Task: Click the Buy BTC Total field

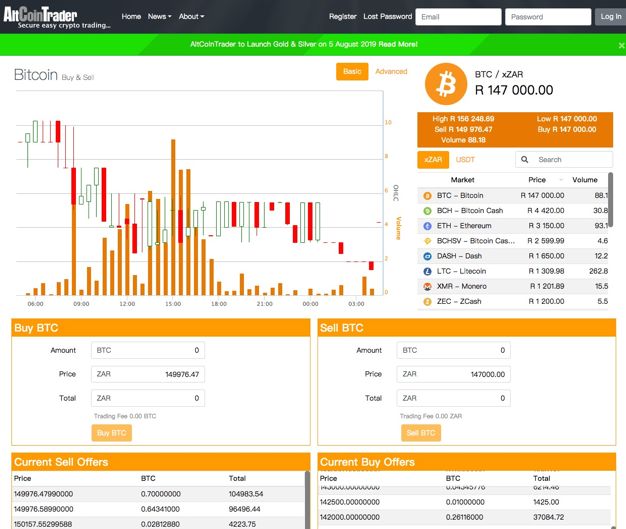Action: pyautogui.click(x=148, y=398)
